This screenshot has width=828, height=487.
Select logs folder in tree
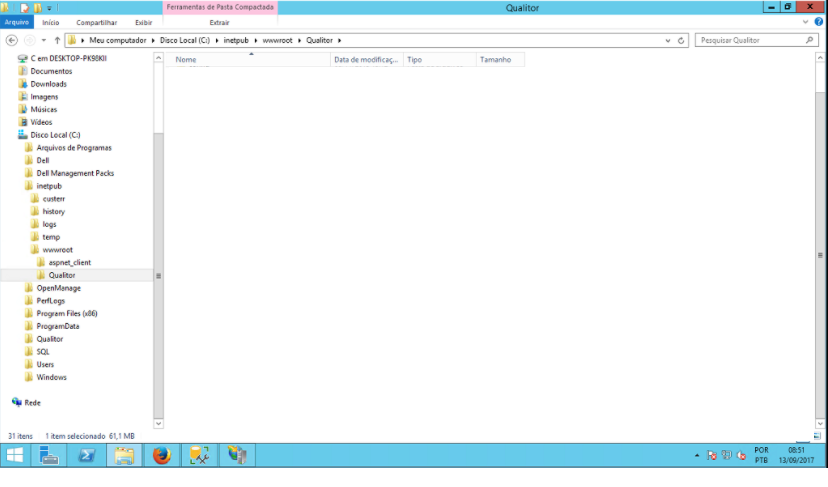49,224
